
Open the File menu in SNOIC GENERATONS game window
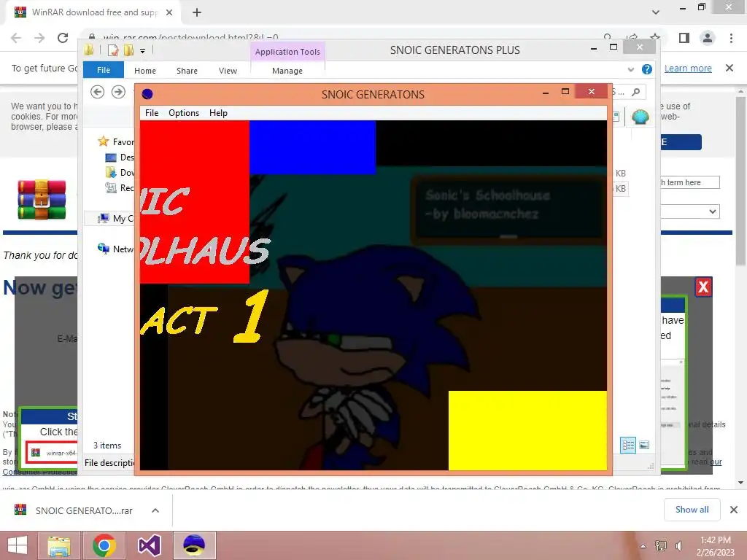click(x=152, y=113)
